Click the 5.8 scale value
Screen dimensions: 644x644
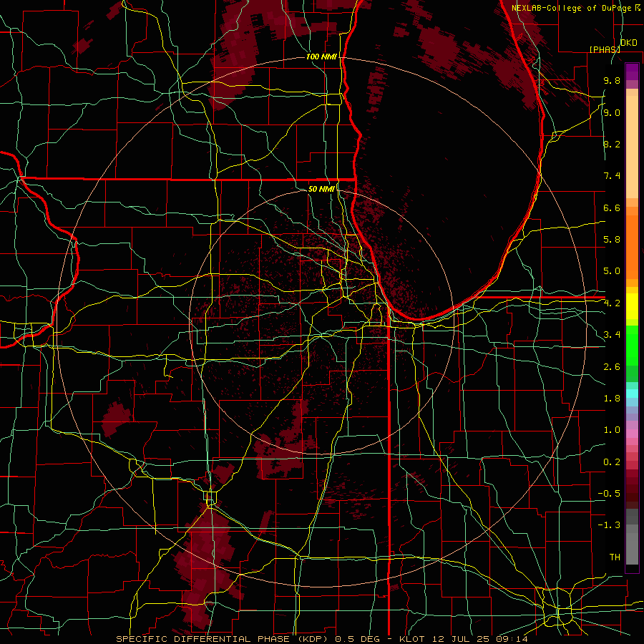coord(612,240)
